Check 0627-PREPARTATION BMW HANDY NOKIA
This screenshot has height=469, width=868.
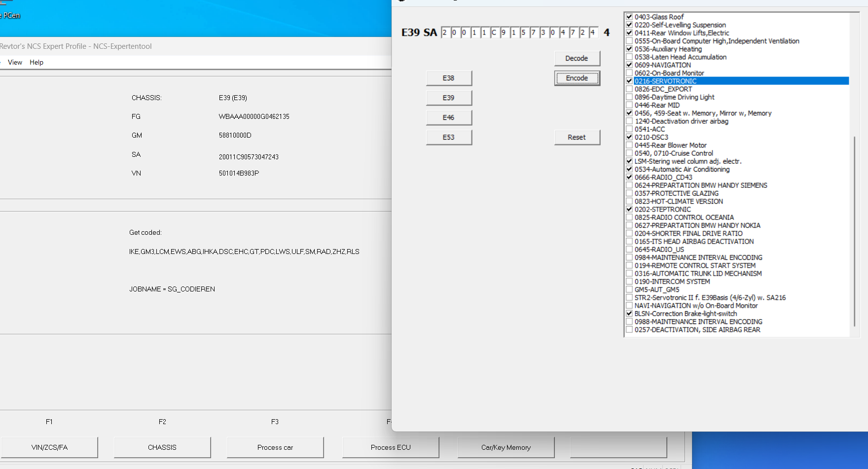[629, 225]
